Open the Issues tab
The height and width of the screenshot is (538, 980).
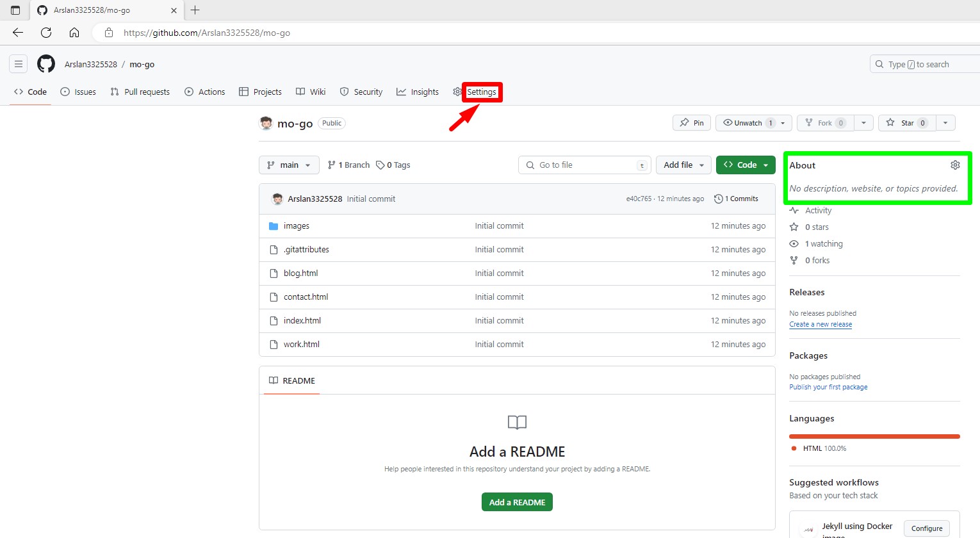(x=78, y=92)
